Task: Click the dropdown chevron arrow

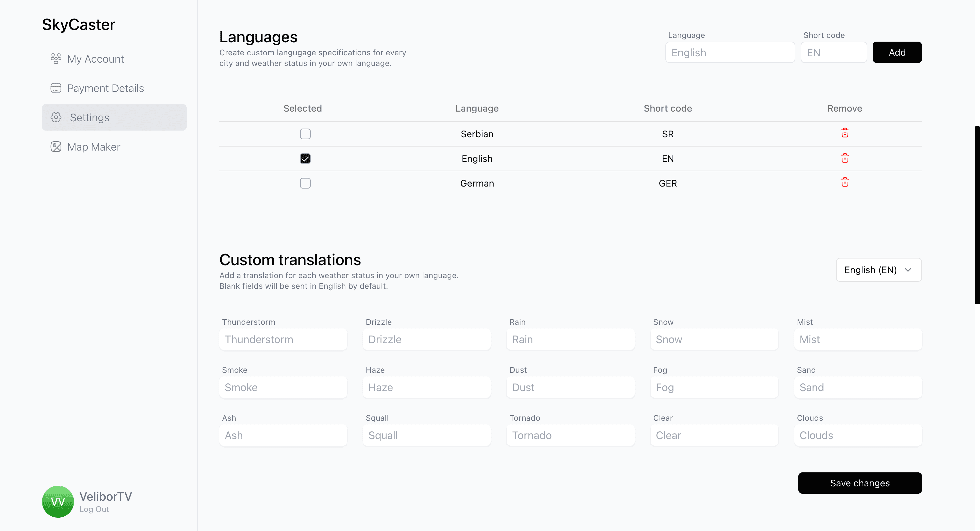Action: point(908,270)
